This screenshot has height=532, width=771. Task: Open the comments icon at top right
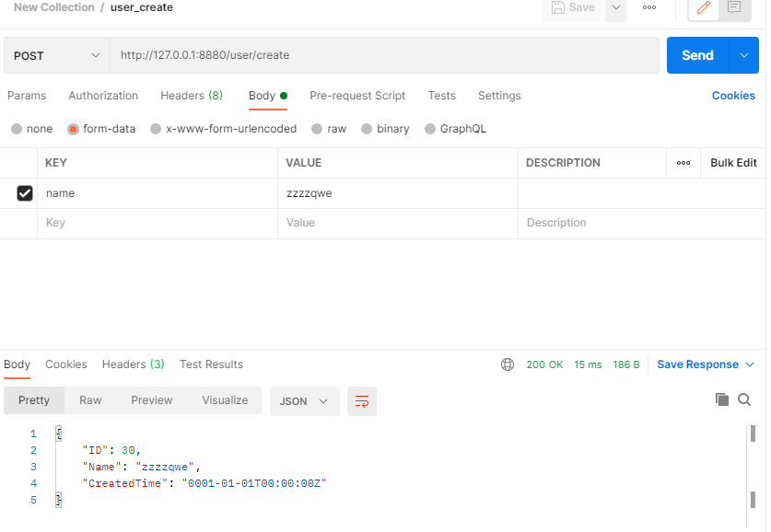pos(734,8)
